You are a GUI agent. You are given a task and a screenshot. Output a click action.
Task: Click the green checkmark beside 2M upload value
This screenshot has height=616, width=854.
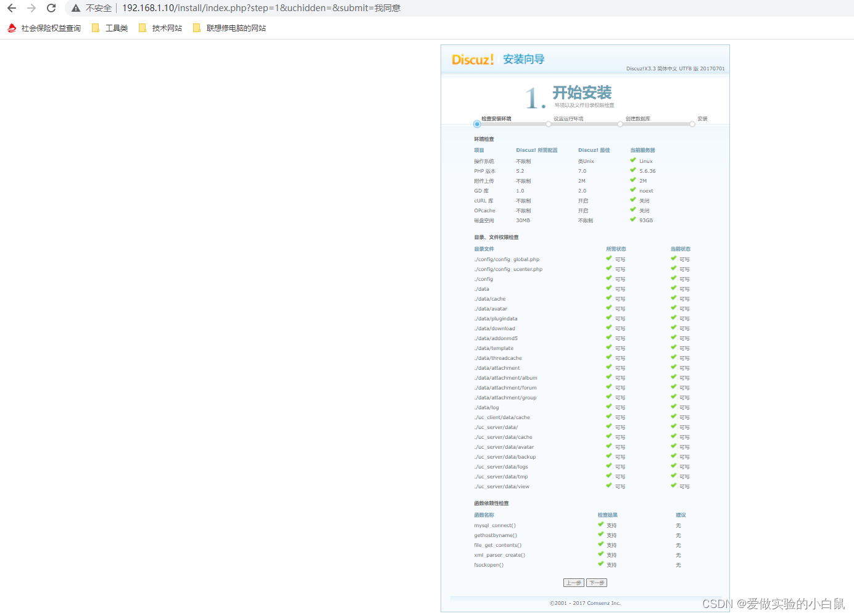point(632,180)
